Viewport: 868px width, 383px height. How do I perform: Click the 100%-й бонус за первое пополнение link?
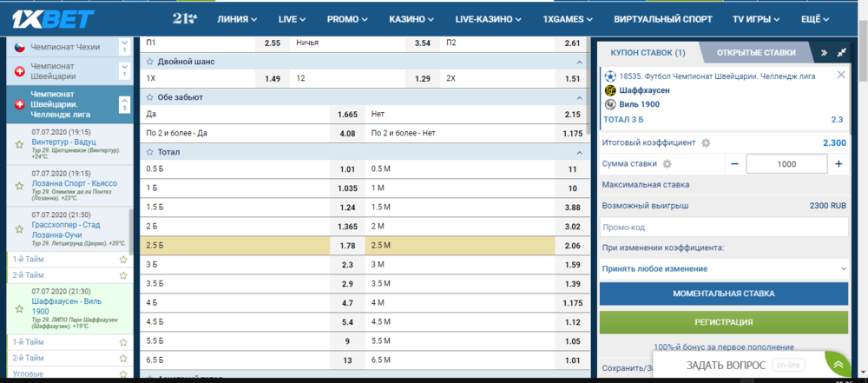coord(724,347)
